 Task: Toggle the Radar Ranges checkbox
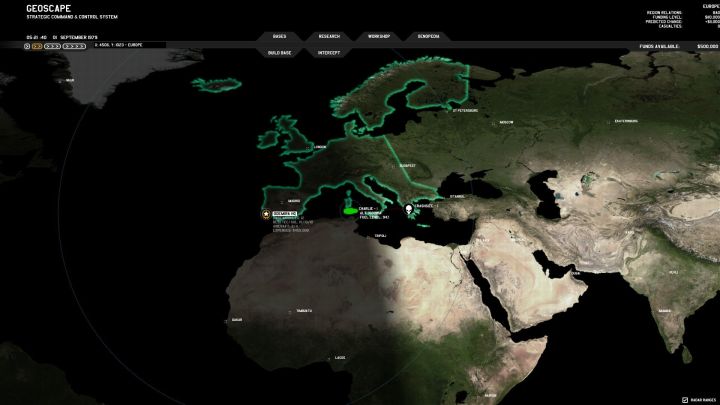(685, 400)
